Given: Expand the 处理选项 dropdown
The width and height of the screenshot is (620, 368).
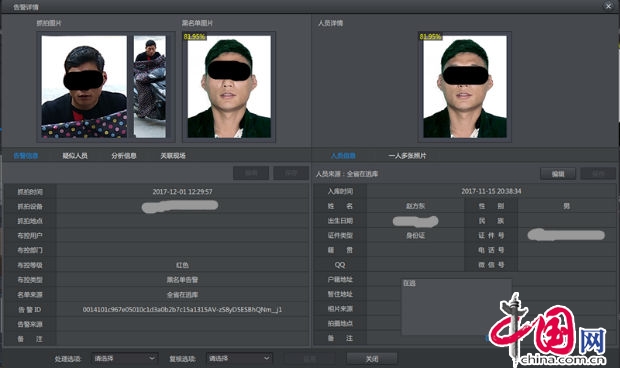Looking at the screenshot, I should pyautogui.click(x=125, y=359).
